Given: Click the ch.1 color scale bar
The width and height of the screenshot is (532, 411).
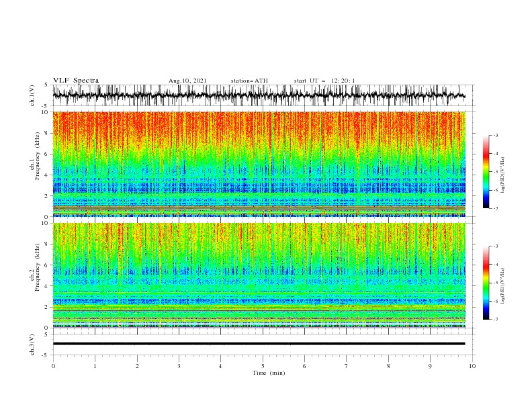Looking at the screenshot, I should point(486,172).
